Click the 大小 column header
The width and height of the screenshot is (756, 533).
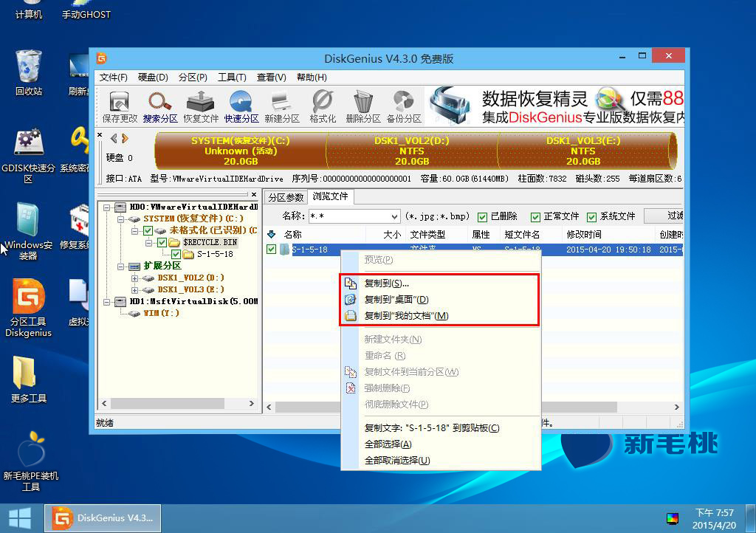click(385, 235)
